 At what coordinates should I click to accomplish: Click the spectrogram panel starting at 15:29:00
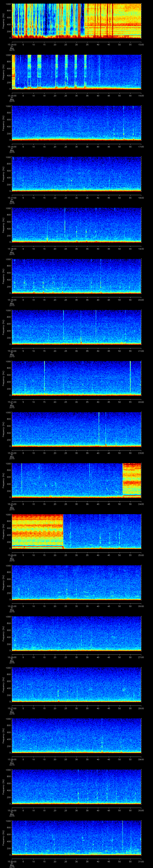pos(77,786)
